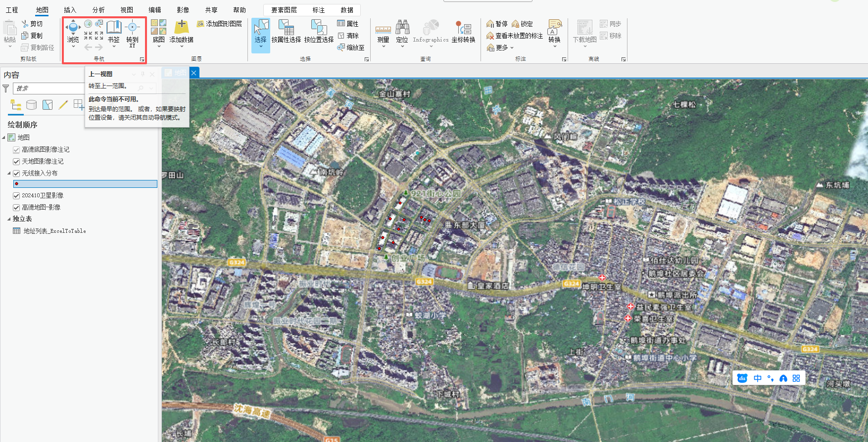Switch to the 视图 ribbon tab
The height and width of the screenshot is (442, 868).
[127, 10]
